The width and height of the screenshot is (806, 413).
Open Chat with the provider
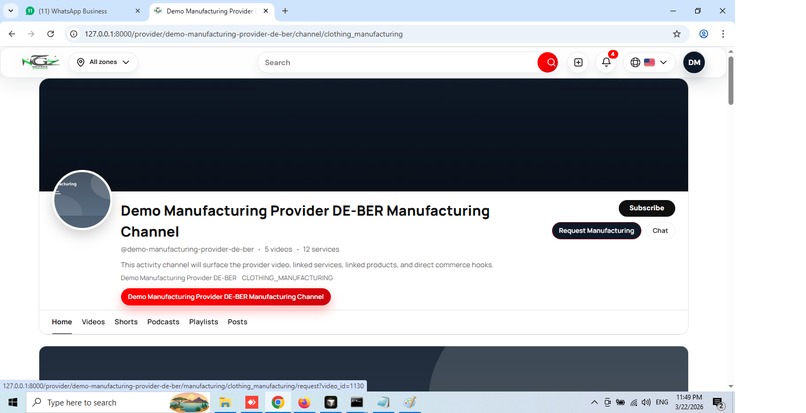coord(660,230)
